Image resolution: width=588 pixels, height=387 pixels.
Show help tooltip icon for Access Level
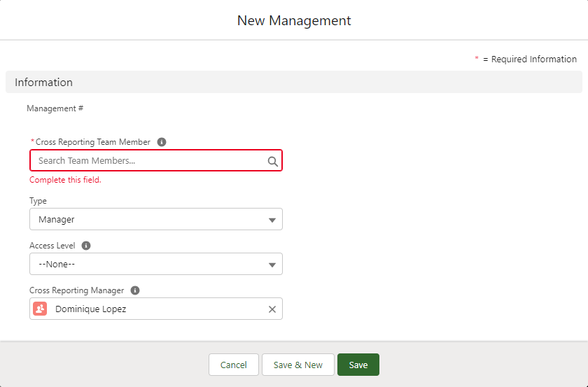tap(86, 246)
